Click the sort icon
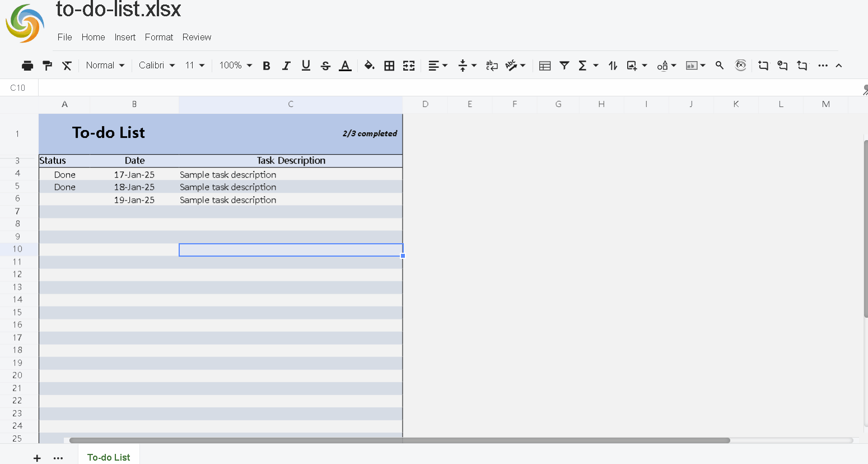 pos(613,66)
